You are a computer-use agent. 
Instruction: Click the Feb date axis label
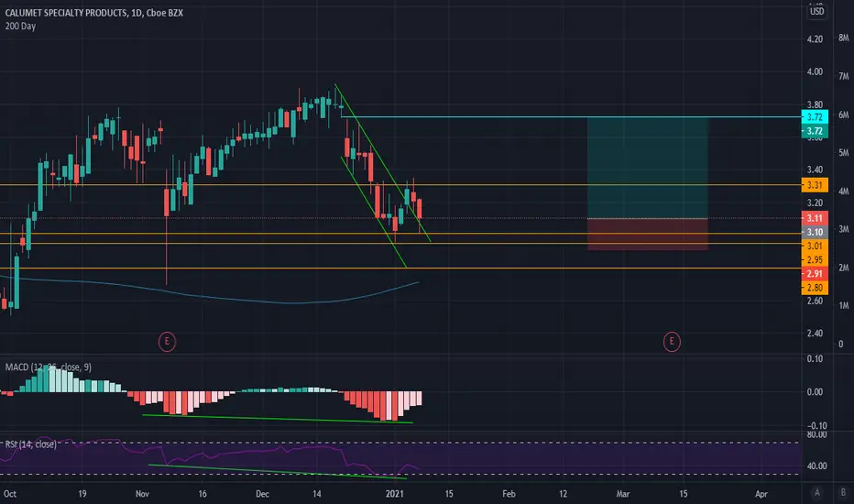coord(509,494)
